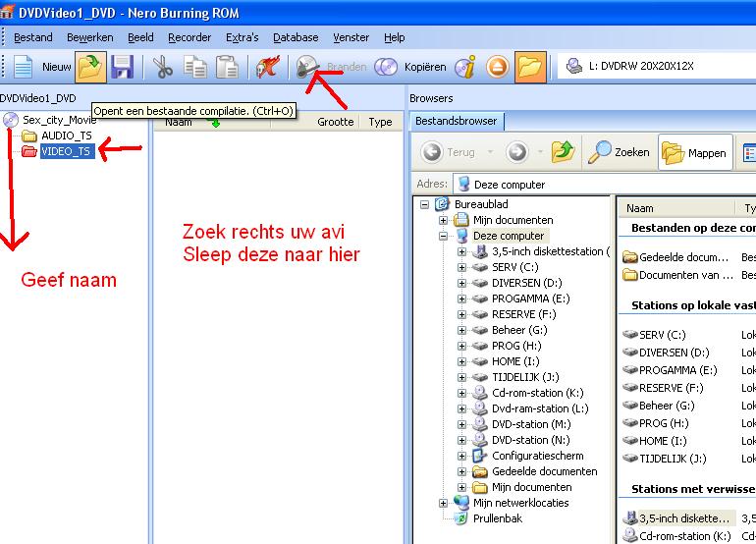Viewport: 756px width, 544px height.
Task: Select the VIDEO_TS folder
Action: (67, 151)
